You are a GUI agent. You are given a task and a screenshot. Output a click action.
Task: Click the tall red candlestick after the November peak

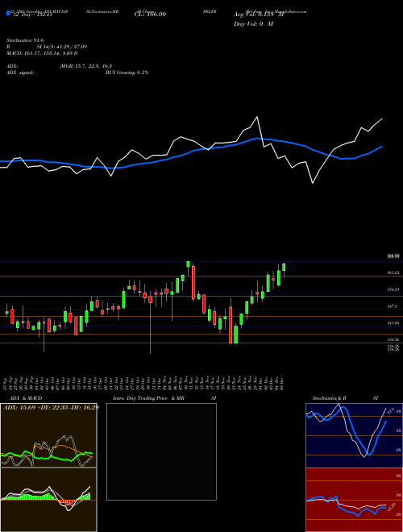(193, 283)
